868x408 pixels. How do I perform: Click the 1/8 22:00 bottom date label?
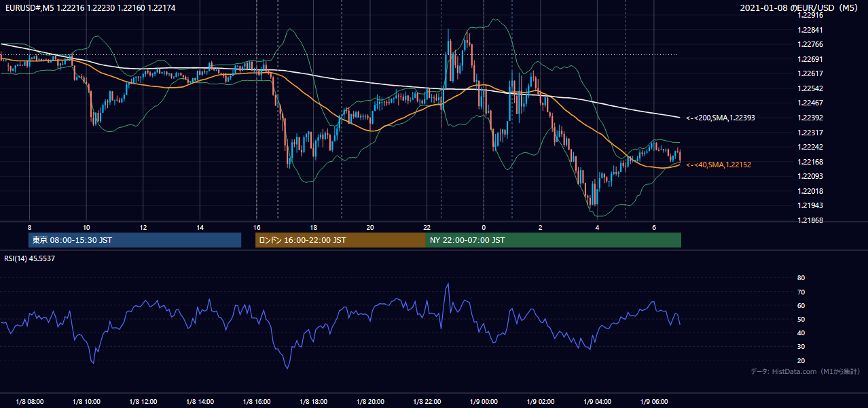point(427,402)
